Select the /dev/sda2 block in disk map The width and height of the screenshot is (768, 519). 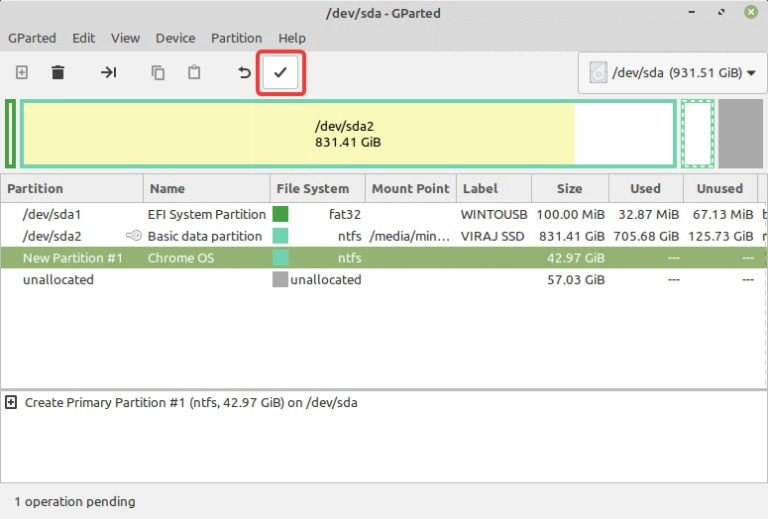[347, 134]
